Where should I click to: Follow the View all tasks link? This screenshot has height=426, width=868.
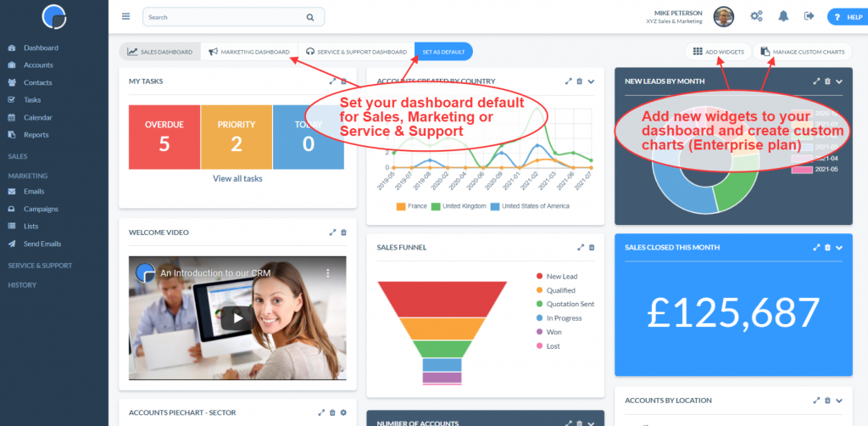click(237, 178)
